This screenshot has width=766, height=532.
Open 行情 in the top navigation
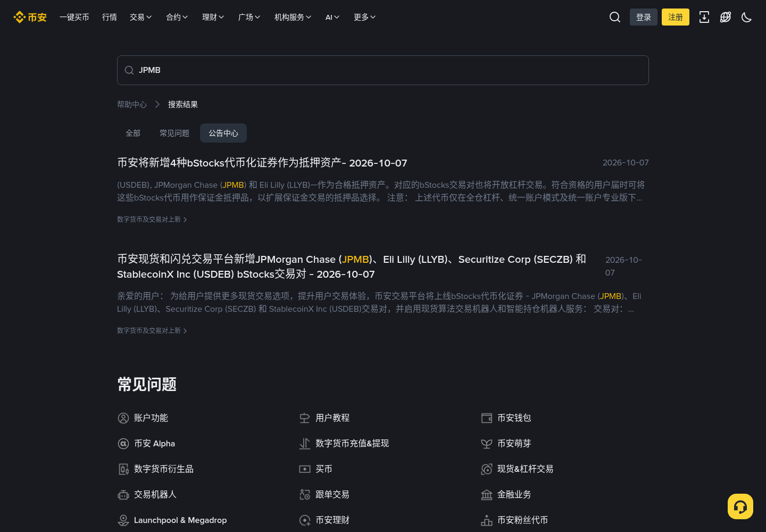click(110, 17)
